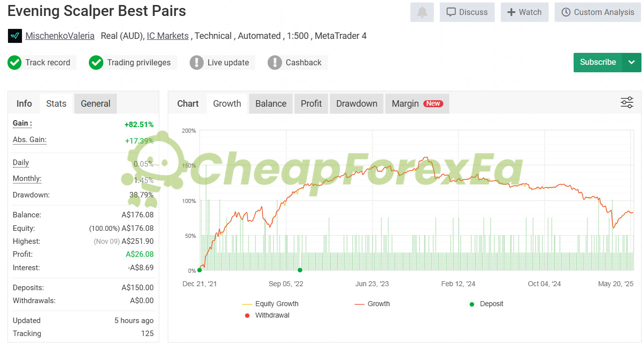Open Custom Analysis
Image resolution: width=644 pixels, height=347 pixels.
tap(598, 12)
